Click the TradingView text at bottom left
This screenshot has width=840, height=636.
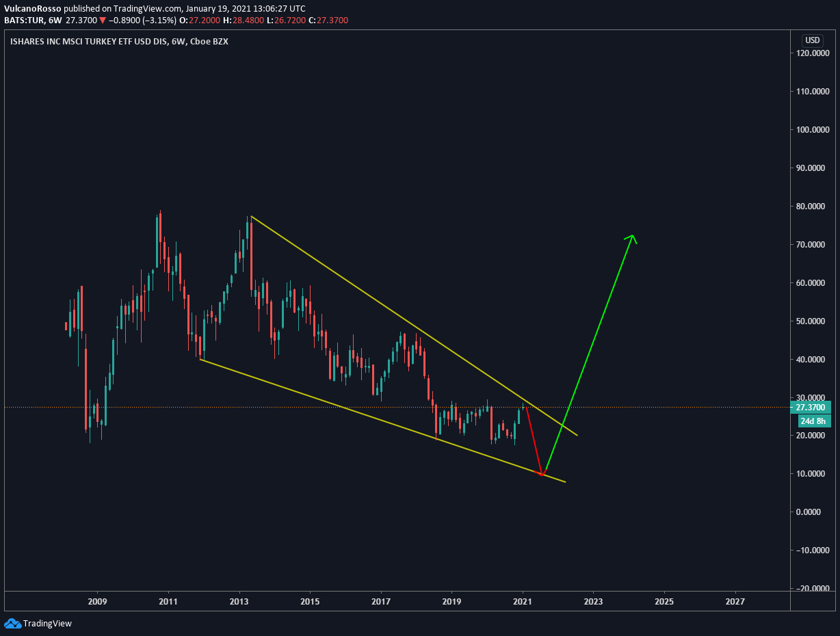tap(47, 624)
